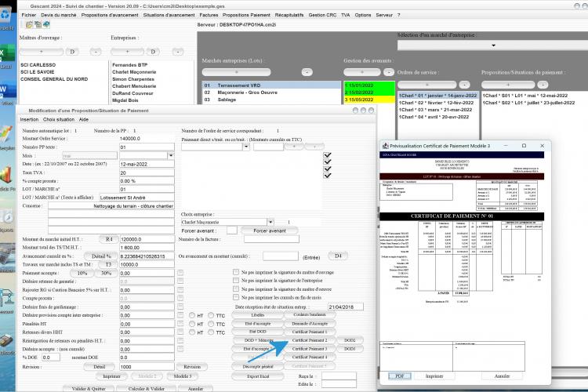The height and width of the screenshot is (392, 588).
Task: Open the Paiement direct s/trait. dropdown
Action: (246, 147)
